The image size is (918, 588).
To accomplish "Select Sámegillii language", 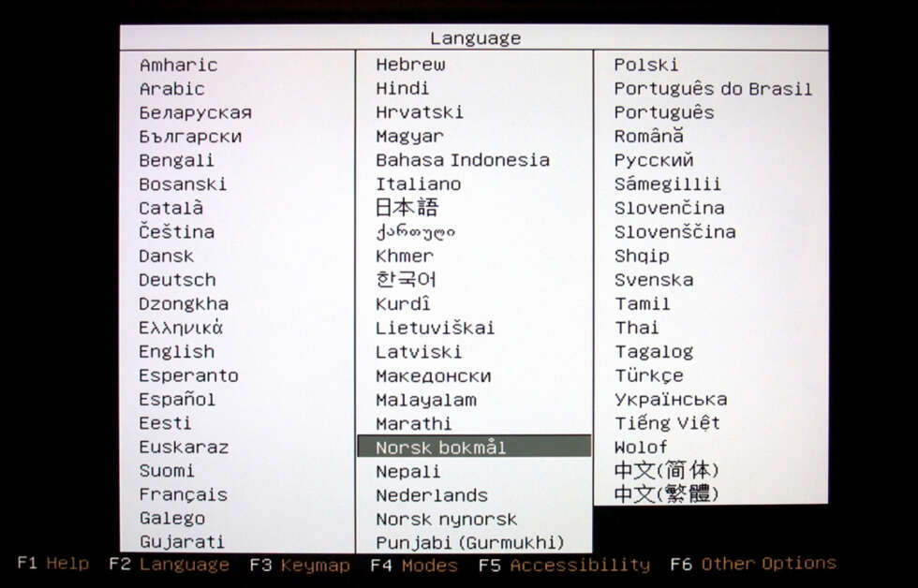I will (x=667, y=184).
